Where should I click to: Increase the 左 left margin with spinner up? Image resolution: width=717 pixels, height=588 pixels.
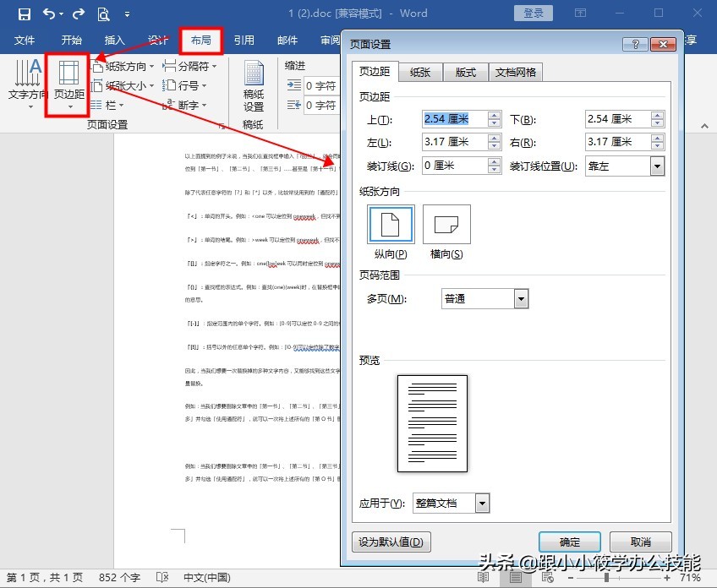click(494, 138)
